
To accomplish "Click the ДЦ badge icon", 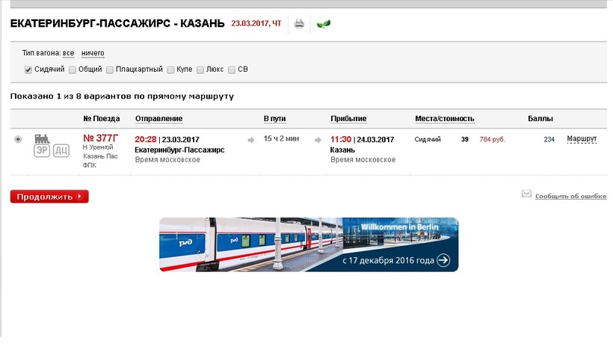I will pyautogui.click(x=61, y=151).
